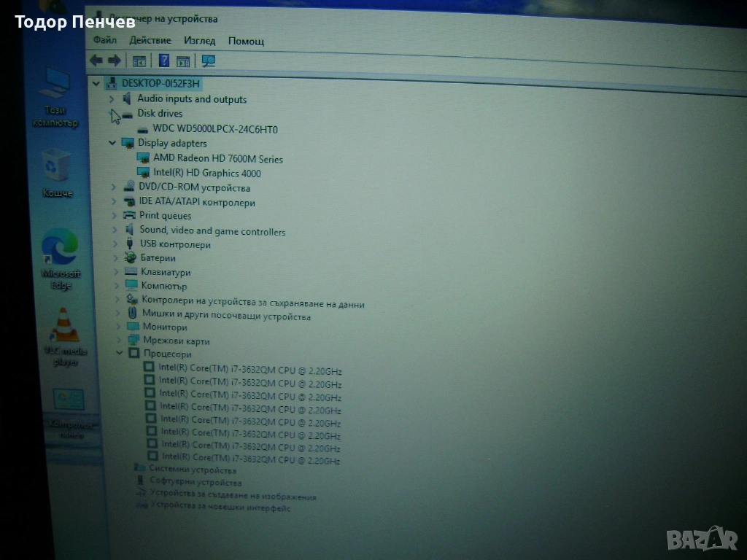747x560 pixels.
Task: Collapse the Display adapters category
Action: [112, 143]
